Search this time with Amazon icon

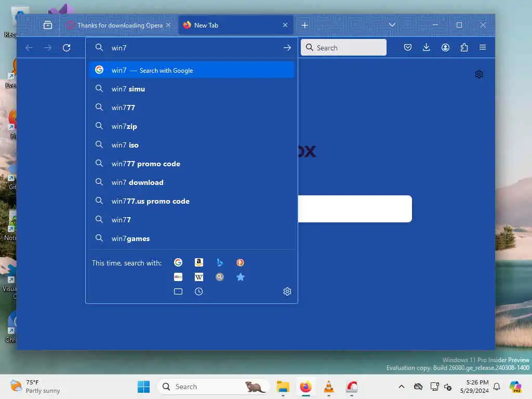click(199, 262)
